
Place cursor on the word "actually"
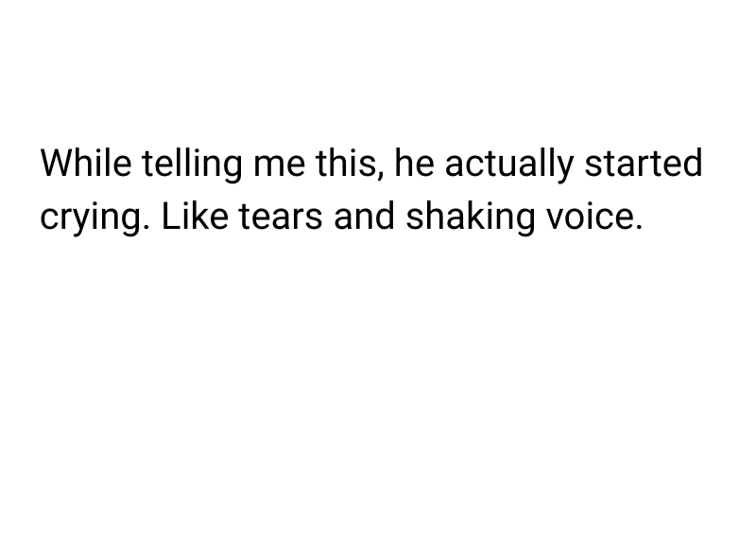(x=508, y=164)
